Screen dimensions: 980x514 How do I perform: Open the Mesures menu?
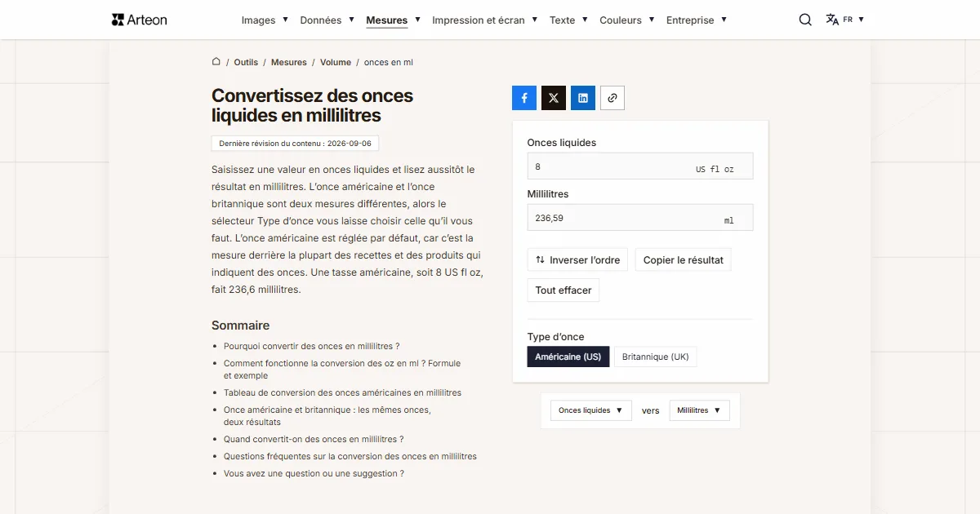(x=393, y=20)
